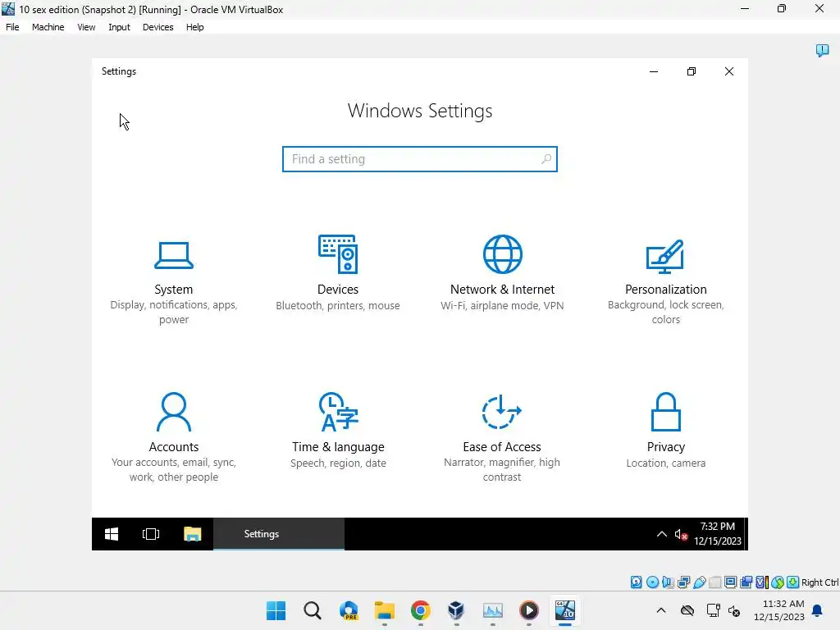840x630 pixels.
Task: Select the running VM icon in host taskbar
Action: coord(565,610)
